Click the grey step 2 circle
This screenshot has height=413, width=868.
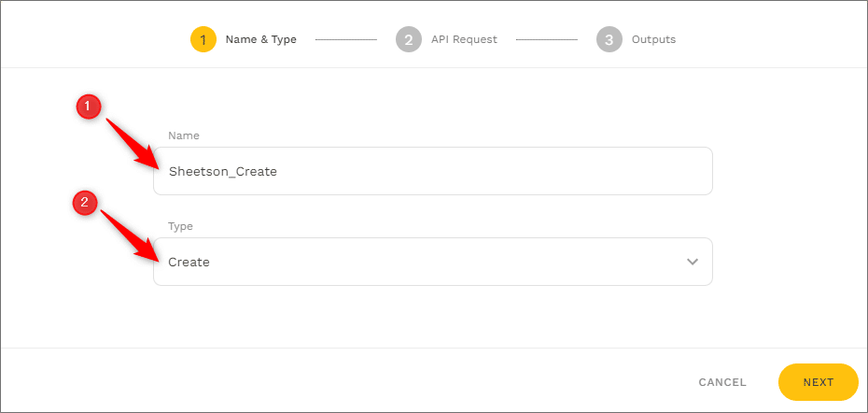pos(408,40)
